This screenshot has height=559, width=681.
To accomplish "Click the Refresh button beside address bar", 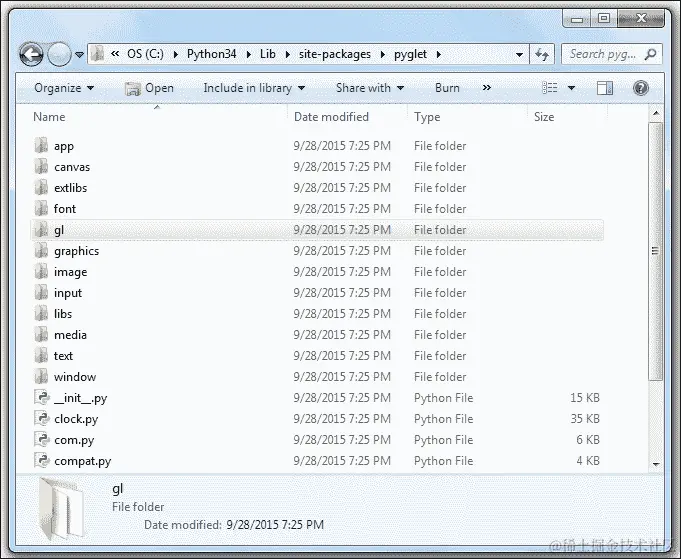I will pos(542,54).
